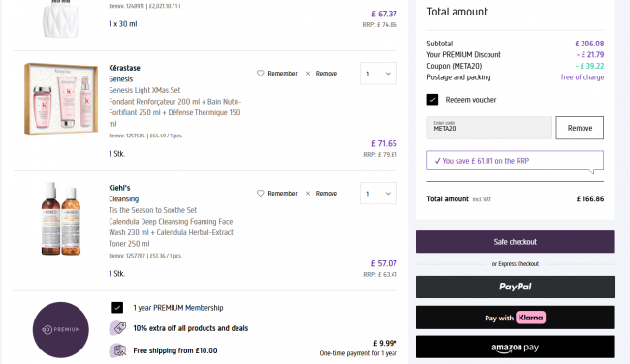Remove the META20 voucher code
This screenshot has height=364, width=630.
(580, 128)
